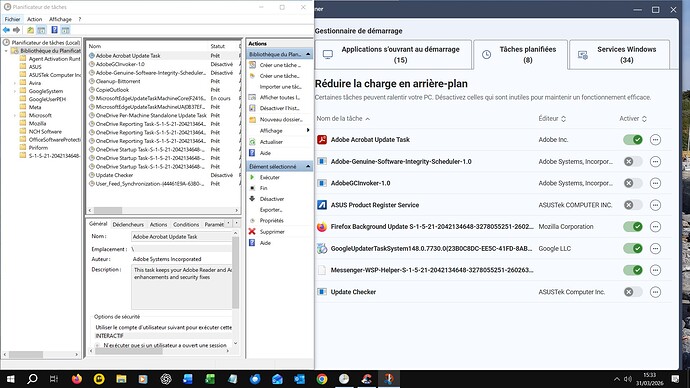Sort by Activer column

[x=633, y=118]
